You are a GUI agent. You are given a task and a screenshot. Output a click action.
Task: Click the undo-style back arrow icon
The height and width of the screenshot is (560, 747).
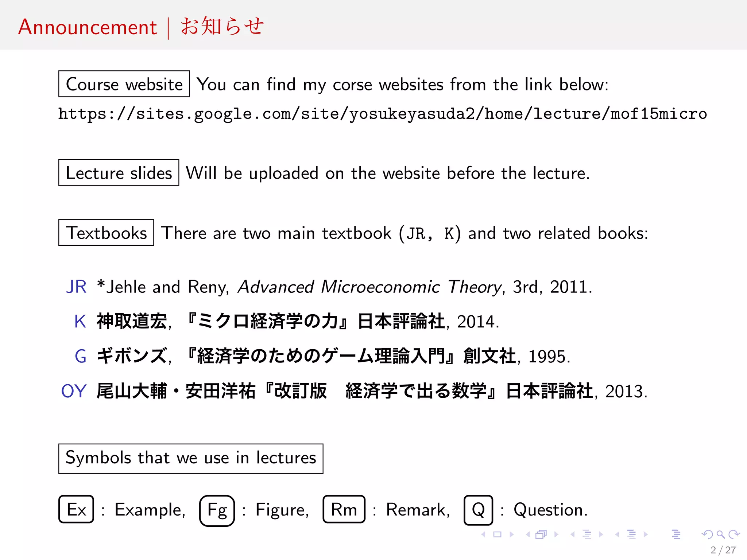click(x=707, y=534)
